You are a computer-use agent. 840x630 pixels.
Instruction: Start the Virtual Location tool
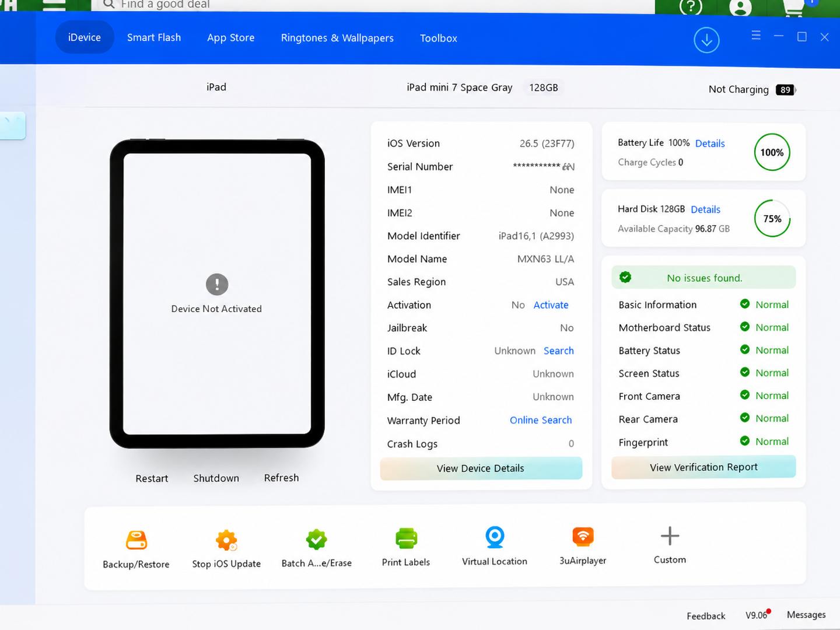(495, 537)
